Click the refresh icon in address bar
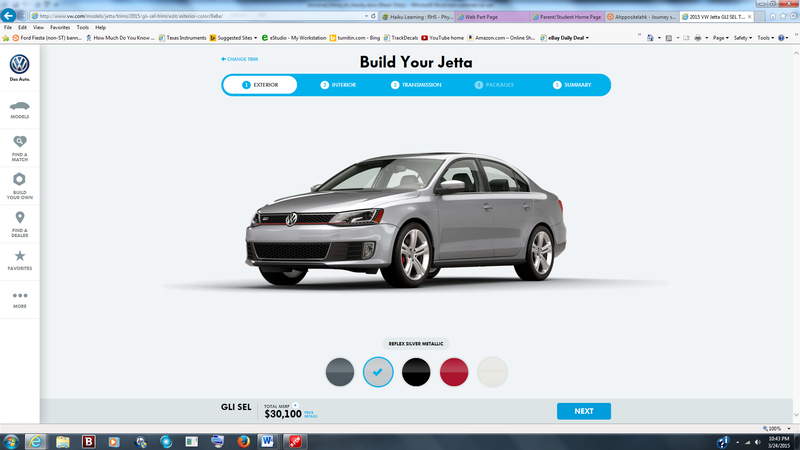 (373, 16)
